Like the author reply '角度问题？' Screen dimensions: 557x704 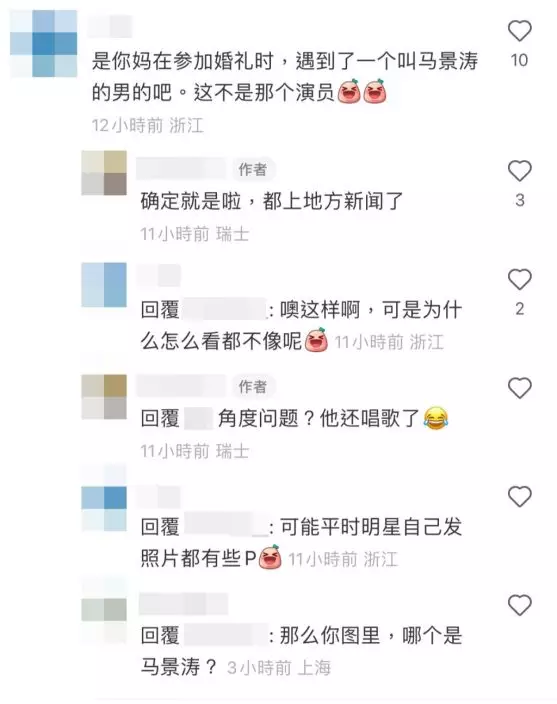coord(519,388)
